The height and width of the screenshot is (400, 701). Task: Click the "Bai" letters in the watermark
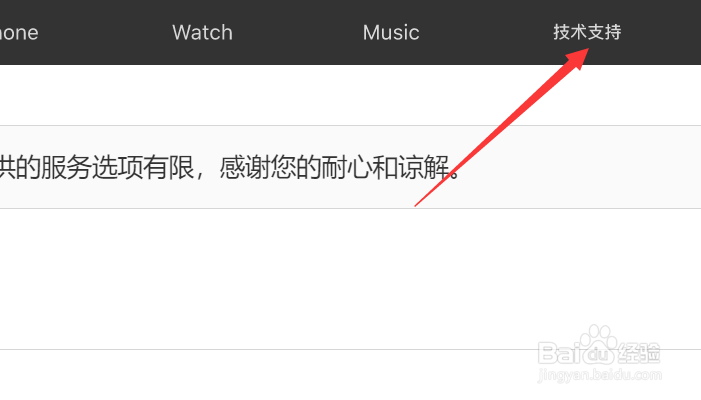[557, 353]
